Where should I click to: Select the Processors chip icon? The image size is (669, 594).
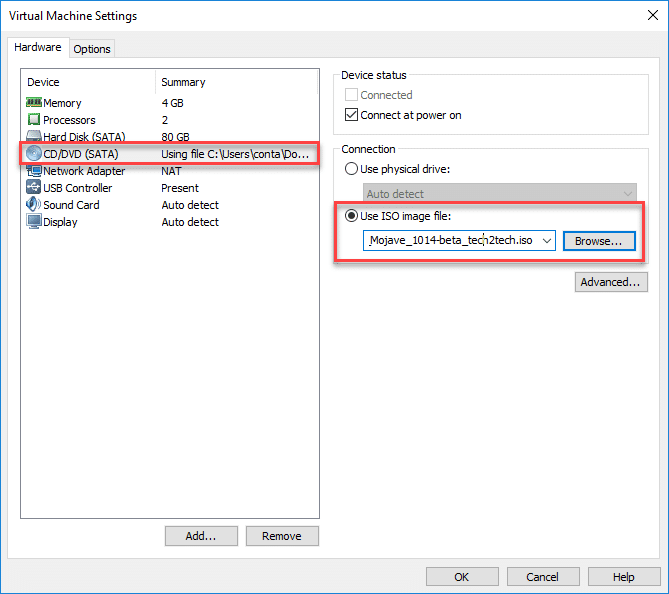point(33,120)
